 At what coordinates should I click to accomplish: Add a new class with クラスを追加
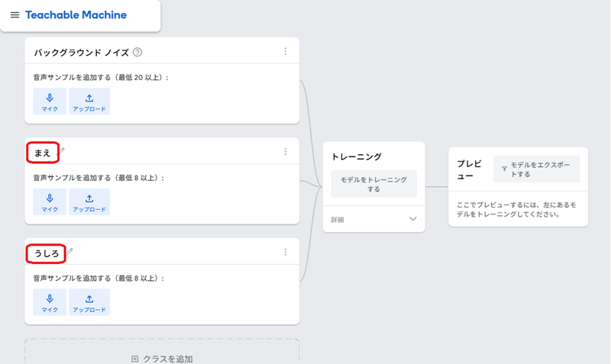(x=162, y=359)
